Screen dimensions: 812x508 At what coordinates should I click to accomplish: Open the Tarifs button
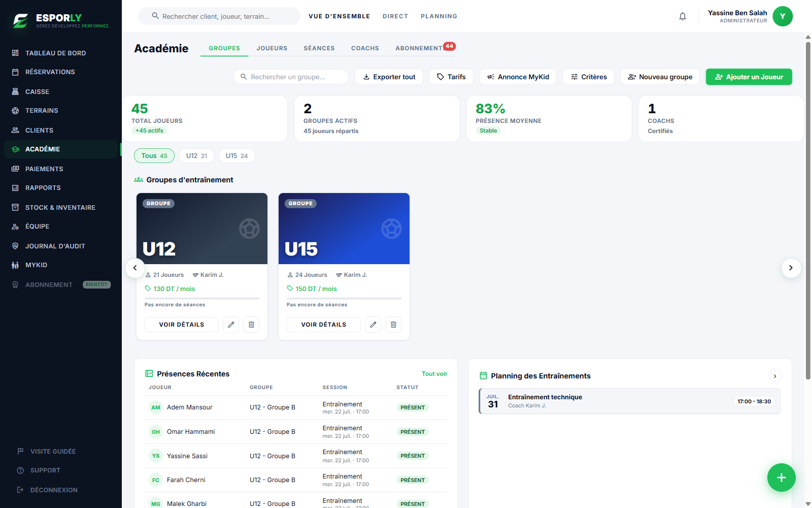451,77
